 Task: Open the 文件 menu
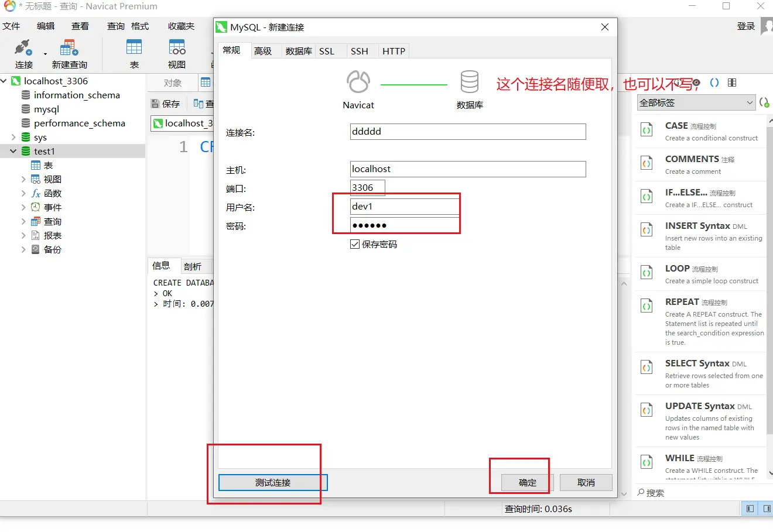point(11,26)
